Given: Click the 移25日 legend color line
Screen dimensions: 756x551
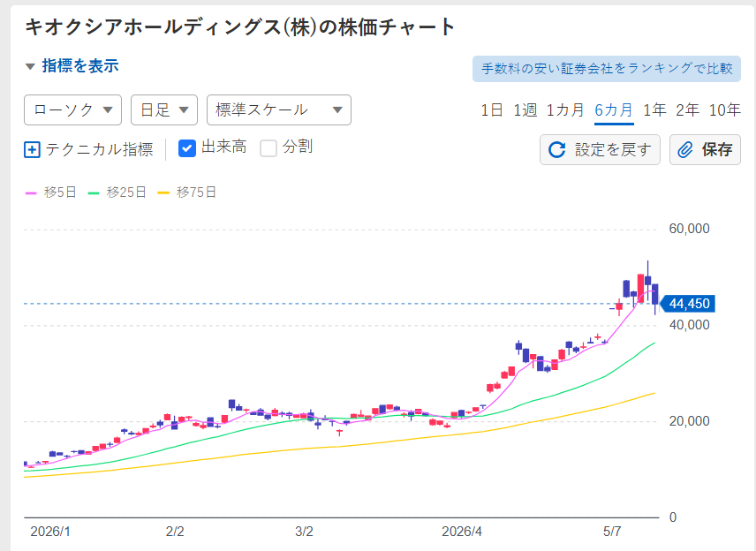Looking at the screenshot, I should tap(94, 192).
